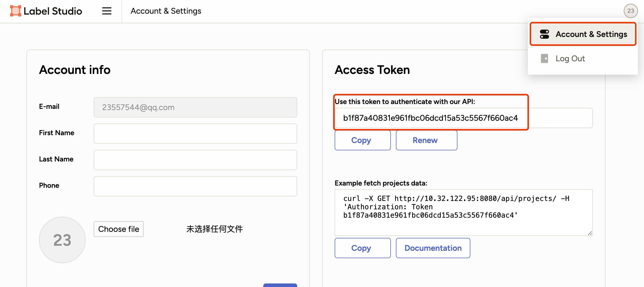Viewport: 644px width, 287px height.
Task: Click the large profile avatar showing 23
Action: pyautogui.click(x=62, y=240)
